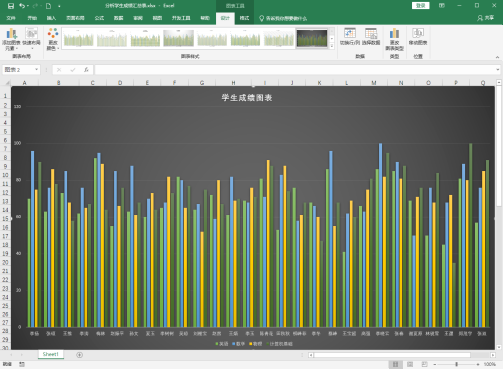
Task: Click the Sign in button
Action: (420, 6)
